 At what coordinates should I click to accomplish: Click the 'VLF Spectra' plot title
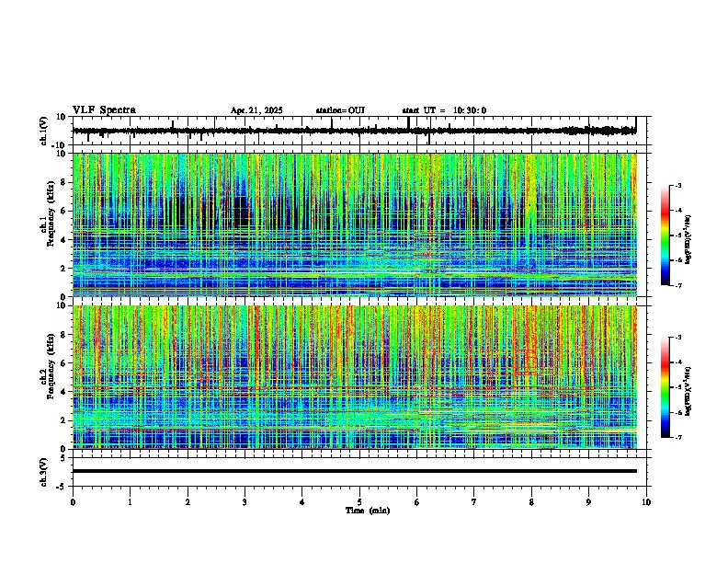click(x=104, y=110)
